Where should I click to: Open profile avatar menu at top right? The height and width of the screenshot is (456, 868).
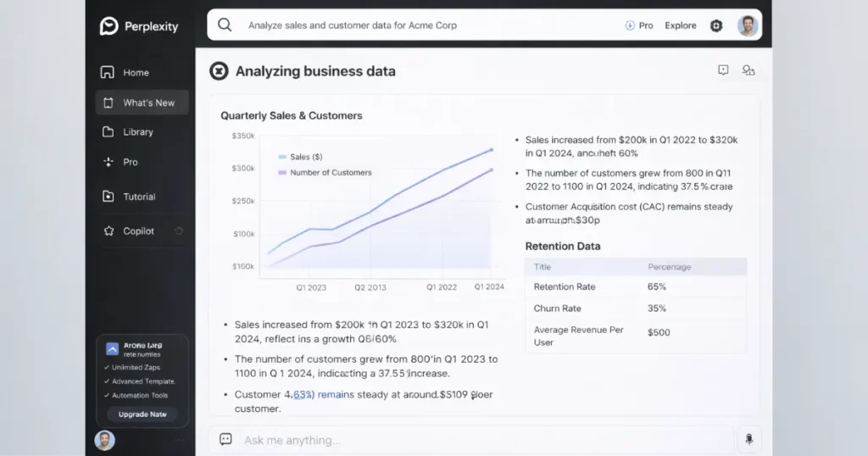(x=747, y=25)
